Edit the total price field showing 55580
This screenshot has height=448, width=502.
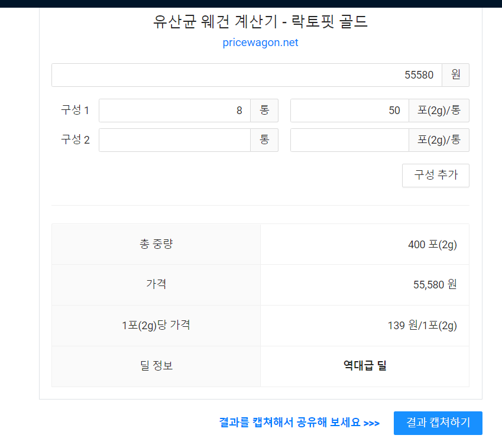coord(247,75)
